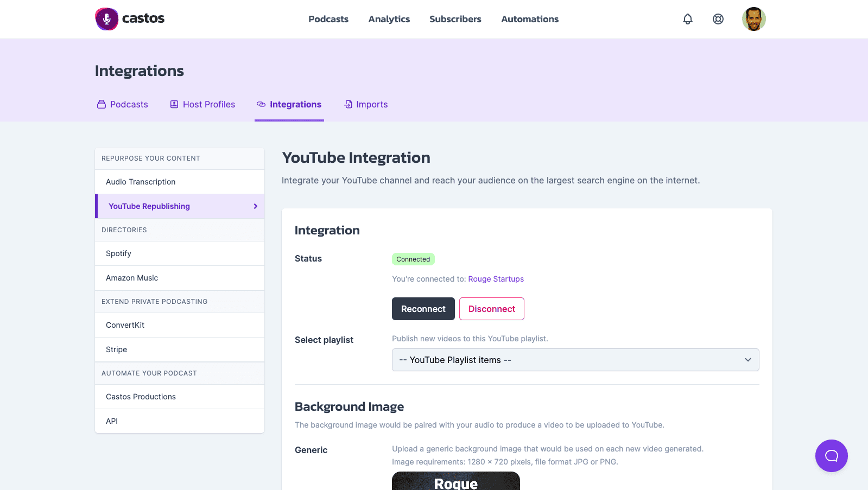The width and height of the screenshot is (868, 490).
Task: Open the Spotify directory integration
Action: click(x=180, y=253)
